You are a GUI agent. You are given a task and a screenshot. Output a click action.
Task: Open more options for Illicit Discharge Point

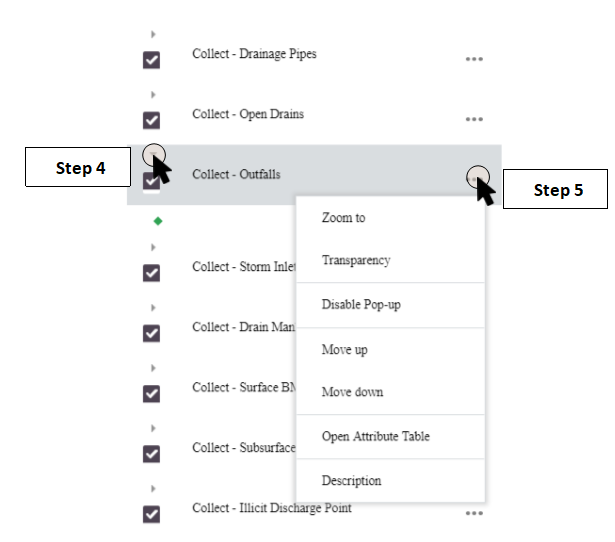474,513
